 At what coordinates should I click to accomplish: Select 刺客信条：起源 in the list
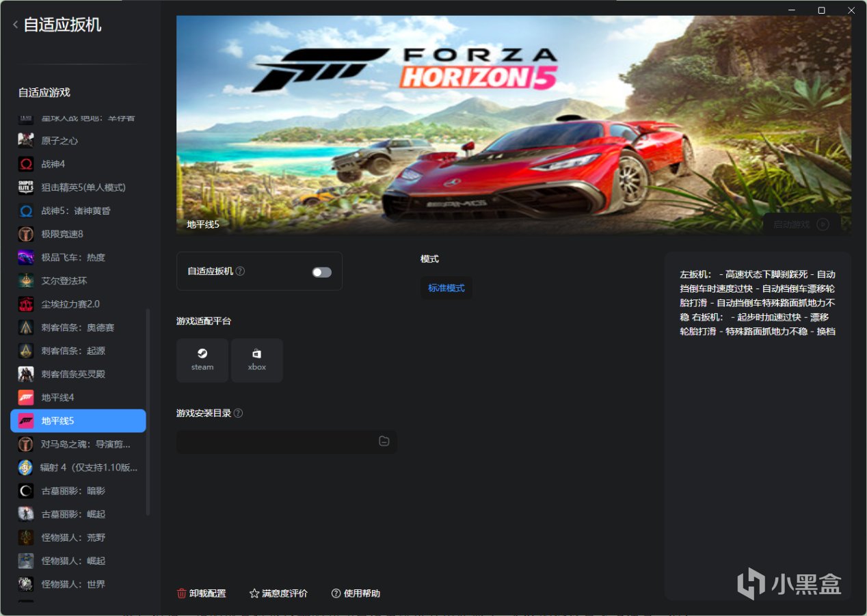[x=79, y=351]
